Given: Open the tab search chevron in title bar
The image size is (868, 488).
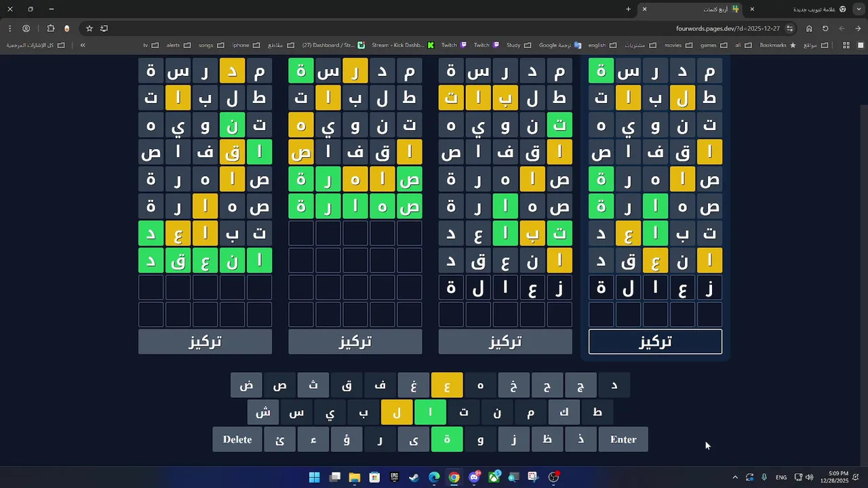Looking at the screenshot, I should pyautogui.click(x=859, y=9).
